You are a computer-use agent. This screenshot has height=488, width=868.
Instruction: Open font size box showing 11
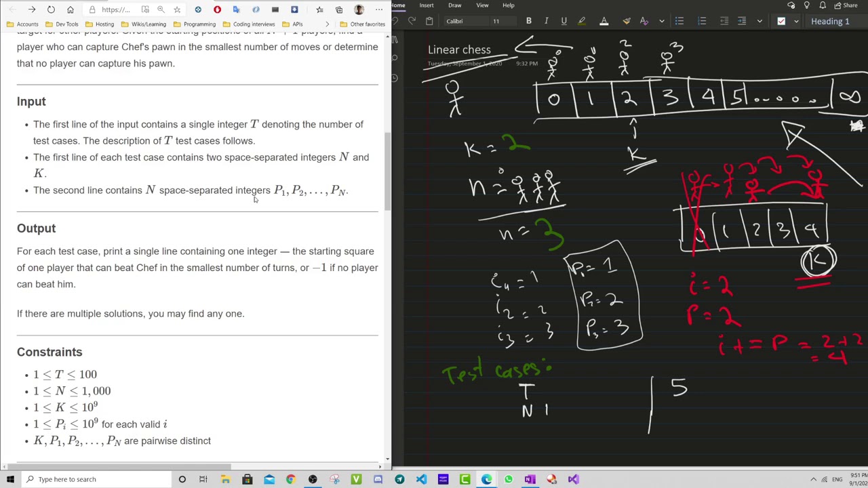pos(502,21)
